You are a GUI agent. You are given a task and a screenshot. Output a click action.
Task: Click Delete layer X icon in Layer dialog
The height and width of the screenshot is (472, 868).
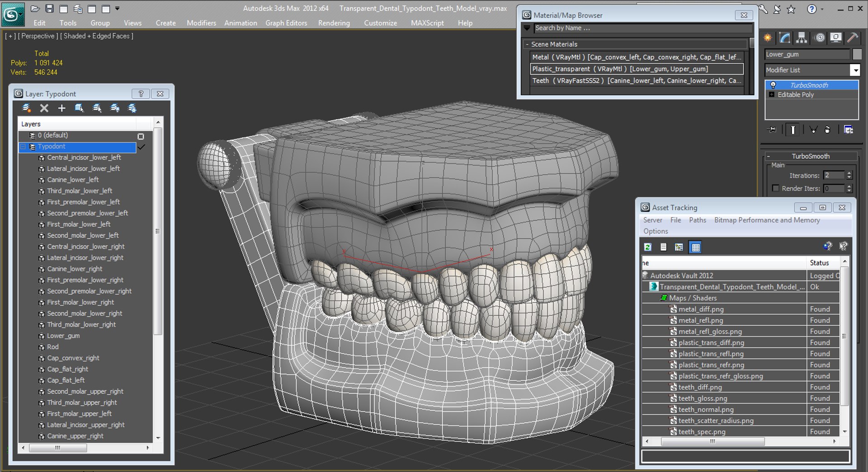click(x=44, y=108)
